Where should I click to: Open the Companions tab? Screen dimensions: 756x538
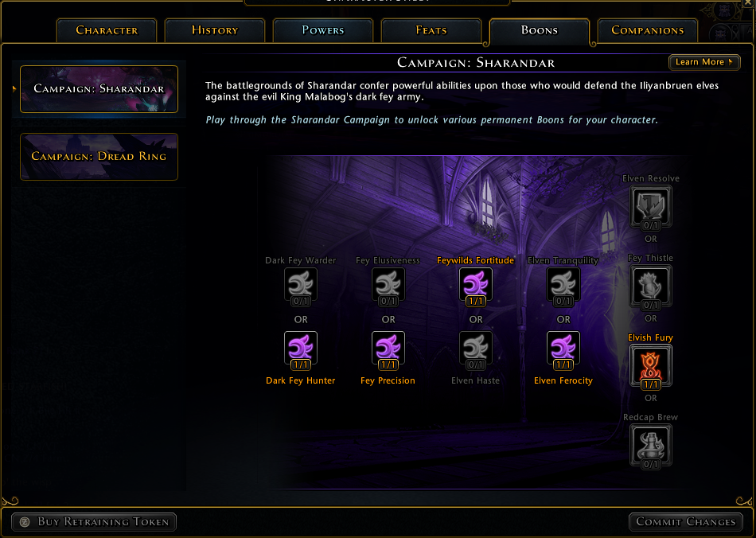[x=648, y=30]
